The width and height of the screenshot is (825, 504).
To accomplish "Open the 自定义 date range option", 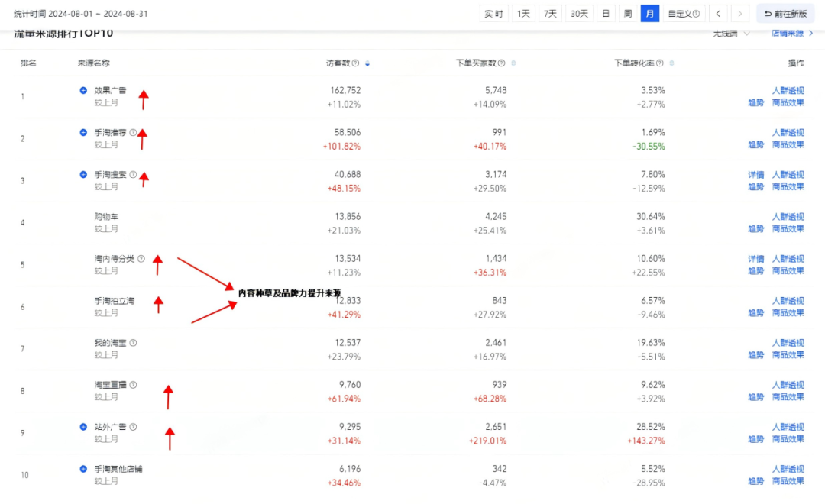I will [x=684, y=14].
